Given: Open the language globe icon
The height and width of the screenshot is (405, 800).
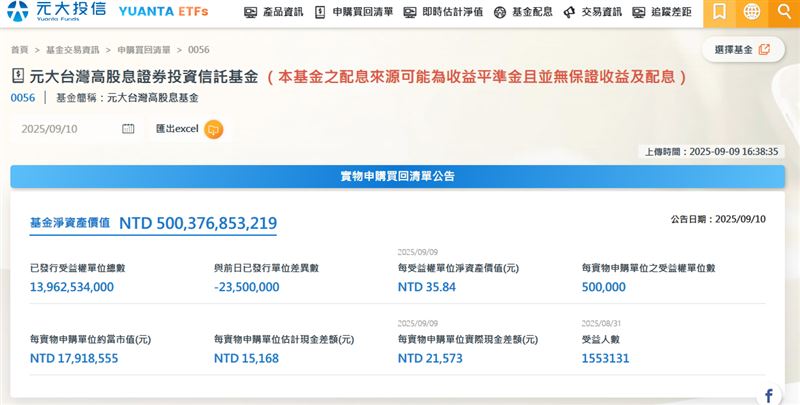Looking at the screenshot, I should click(x=752, y=12).
